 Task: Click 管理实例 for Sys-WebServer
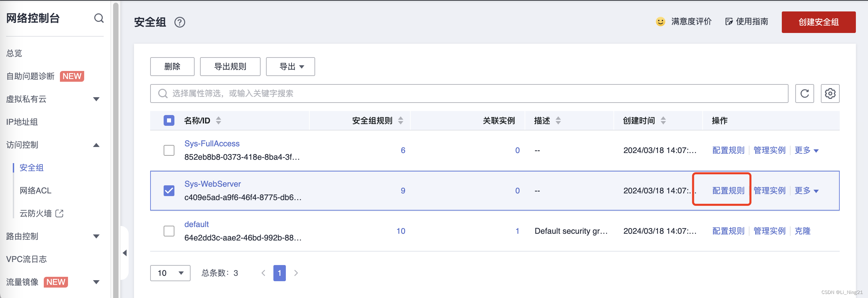(x=769, y=191)
